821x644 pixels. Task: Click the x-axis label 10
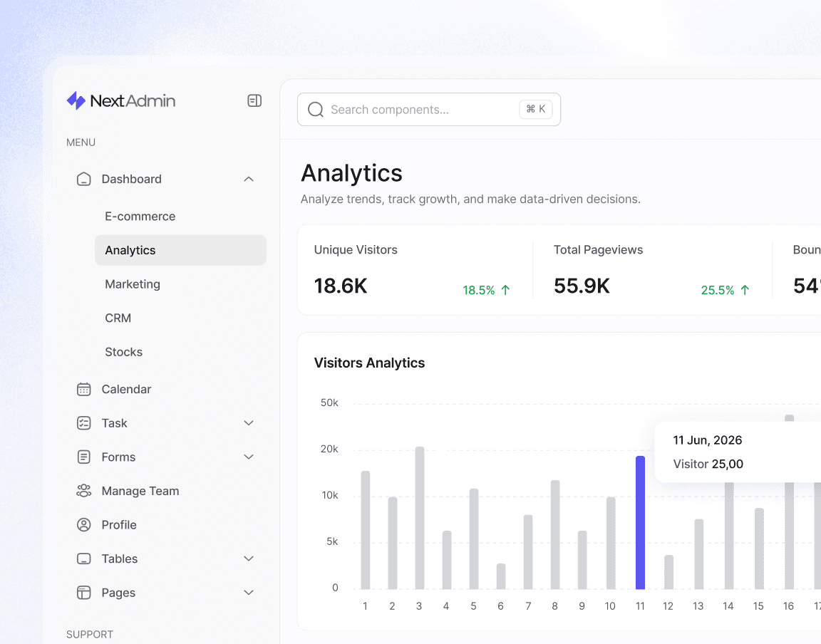tap(610, 606)
